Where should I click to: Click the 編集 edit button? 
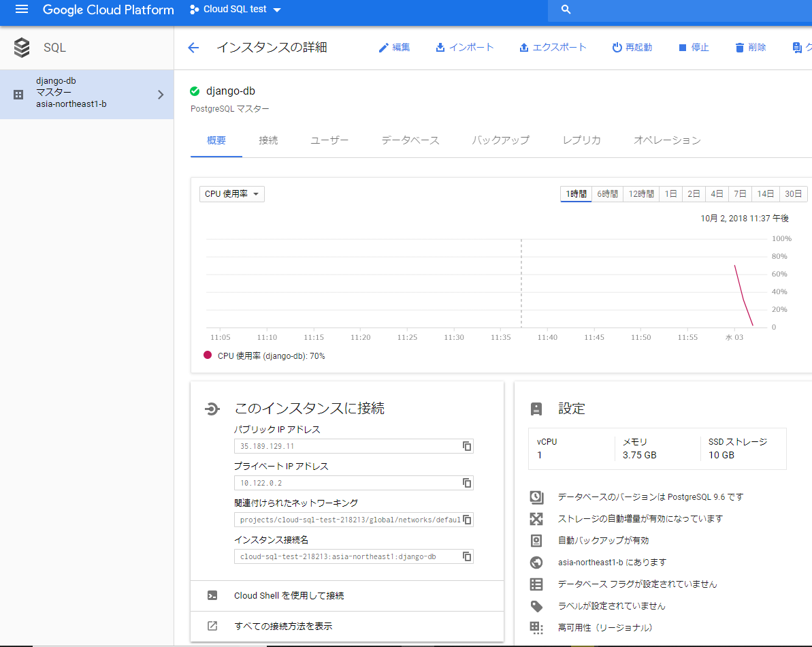[x=394, y=48]
